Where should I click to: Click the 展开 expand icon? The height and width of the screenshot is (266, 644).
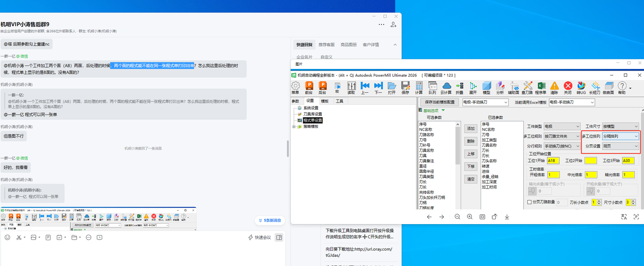(473, 87)
